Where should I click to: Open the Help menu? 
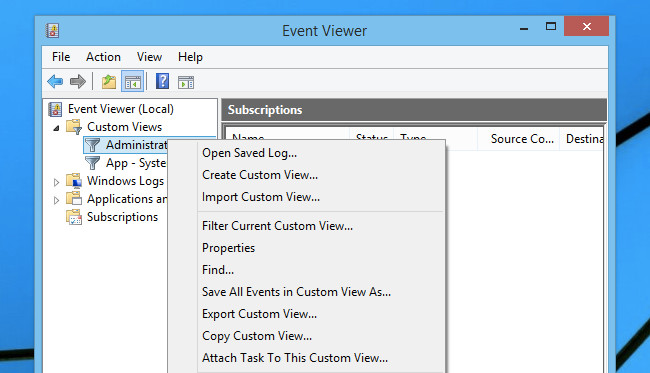(x=190, y=57)
